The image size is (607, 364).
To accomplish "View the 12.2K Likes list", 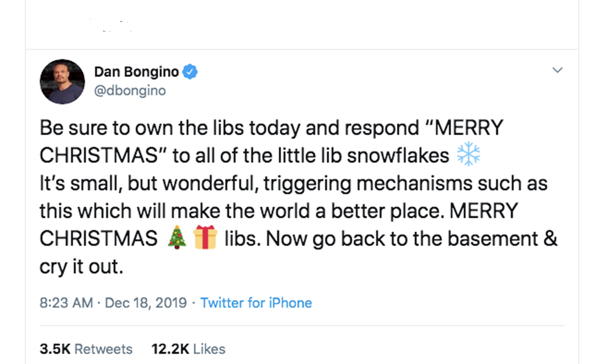I will pyautogui.click(x=188, y=349).
